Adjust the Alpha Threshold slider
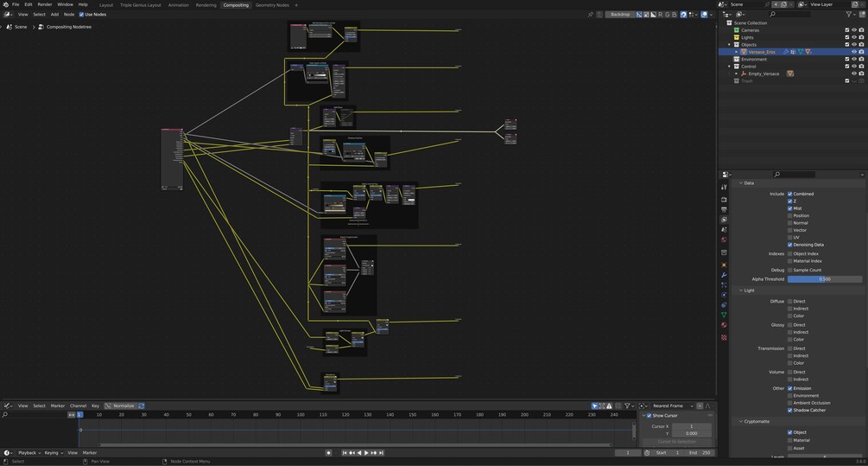The width and height of the screenshot is (868, 466). pyautogui.click(x=825, y=279)
